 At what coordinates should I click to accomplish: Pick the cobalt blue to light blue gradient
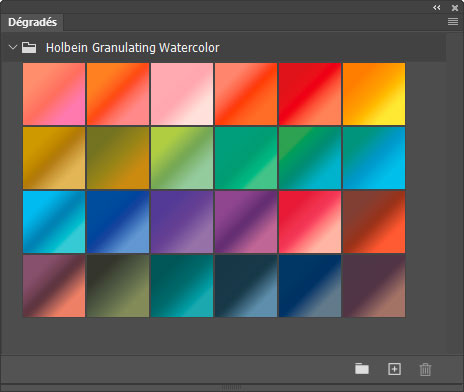(x=118, y=222)
